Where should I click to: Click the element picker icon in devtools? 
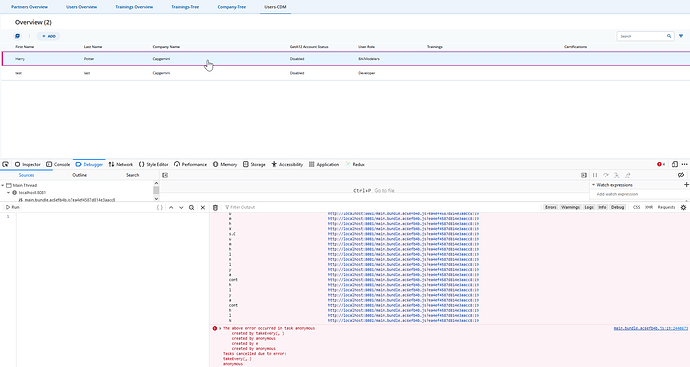click(5, 164)
